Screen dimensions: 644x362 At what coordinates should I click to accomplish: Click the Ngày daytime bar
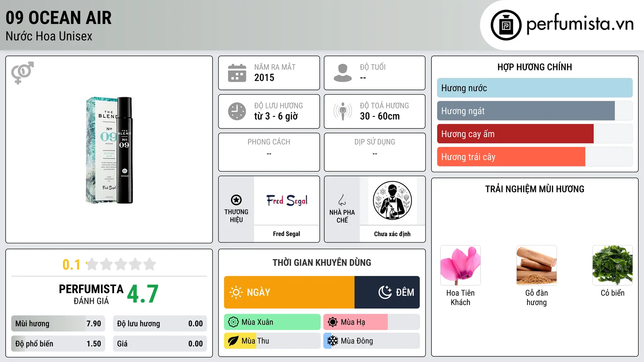tap(289, 292)
